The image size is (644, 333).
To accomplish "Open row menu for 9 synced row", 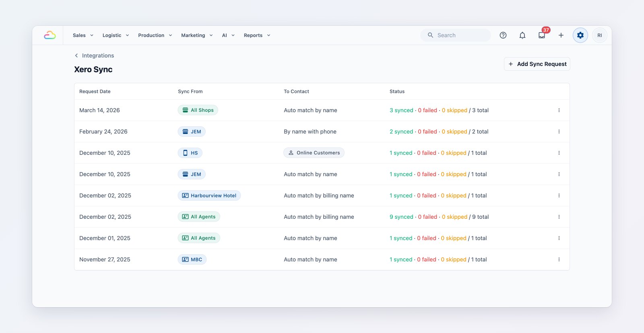I will [x=559, y=217].
